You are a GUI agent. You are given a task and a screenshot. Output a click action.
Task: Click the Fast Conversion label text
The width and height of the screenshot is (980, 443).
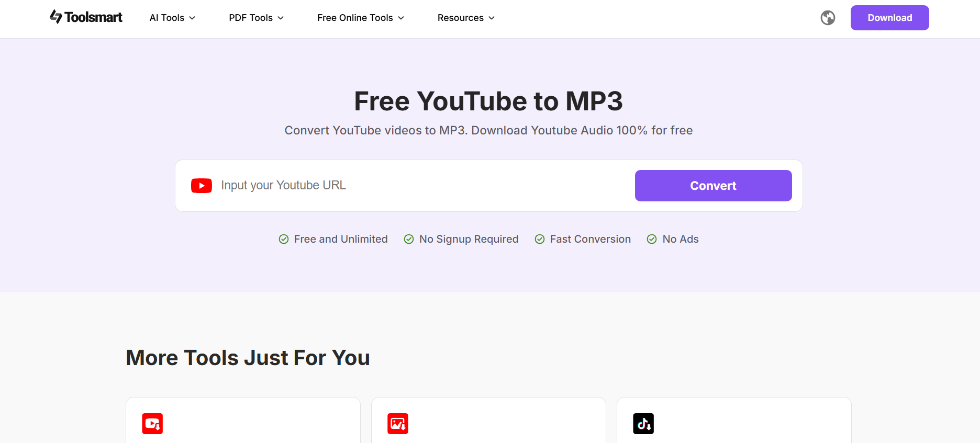tap(590, 239)
